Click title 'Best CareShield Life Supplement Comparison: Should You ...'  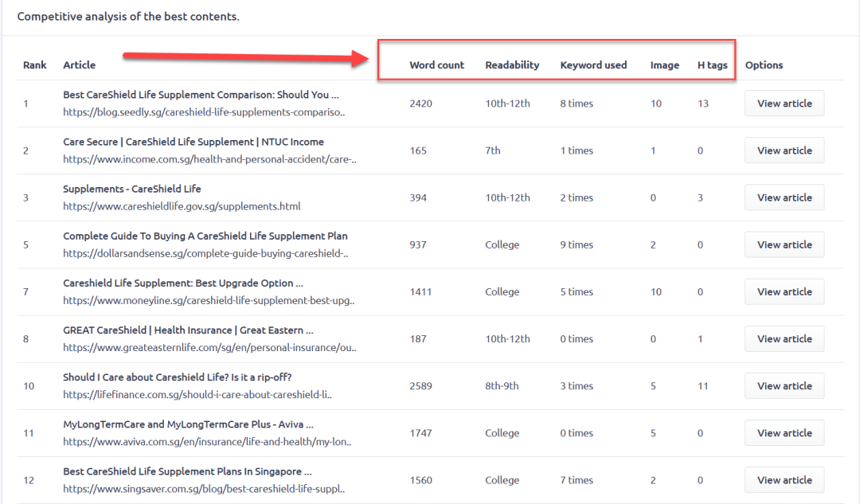(201, 94)
